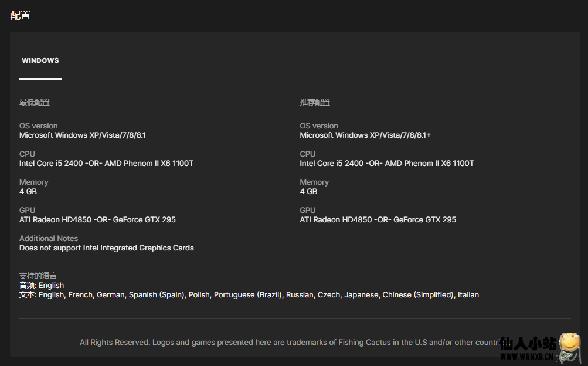Click the recommended OS version value ending in 8.1+
Image resolution: width=588 pixels, height=366 pixels.
[x=365, y=135]
